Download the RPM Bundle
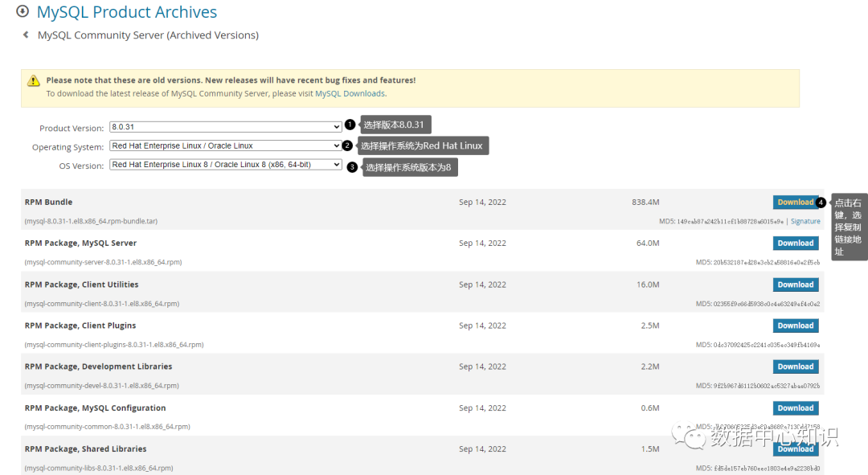The image size is (868, 475). pos(795,203)
